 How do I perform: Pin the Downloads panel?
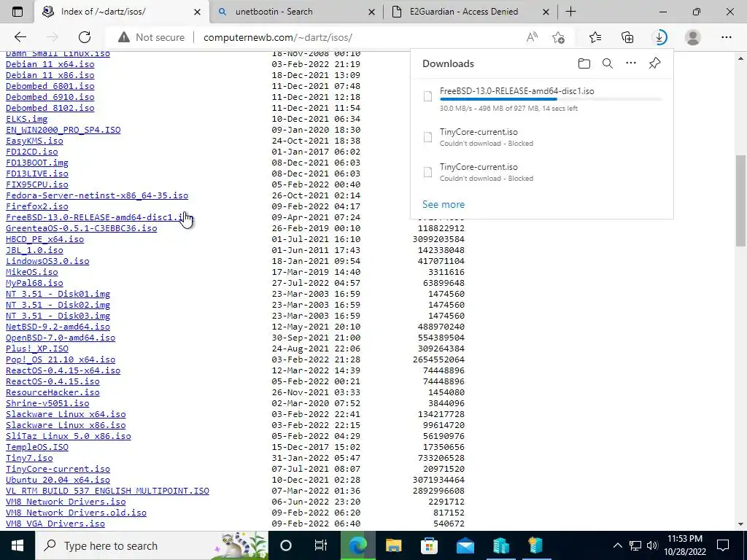click(x=654, y=63)
